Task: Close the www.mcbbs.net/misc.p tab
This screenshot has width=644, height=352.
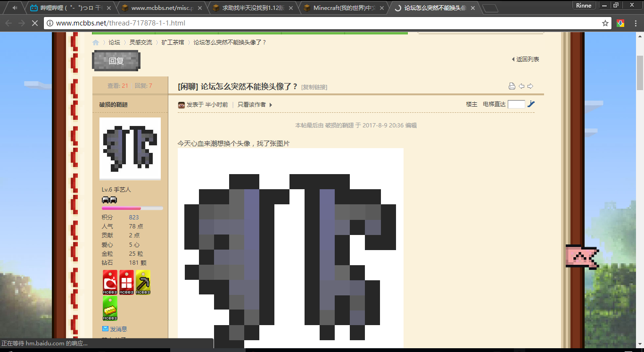Action: coord(200,8)
